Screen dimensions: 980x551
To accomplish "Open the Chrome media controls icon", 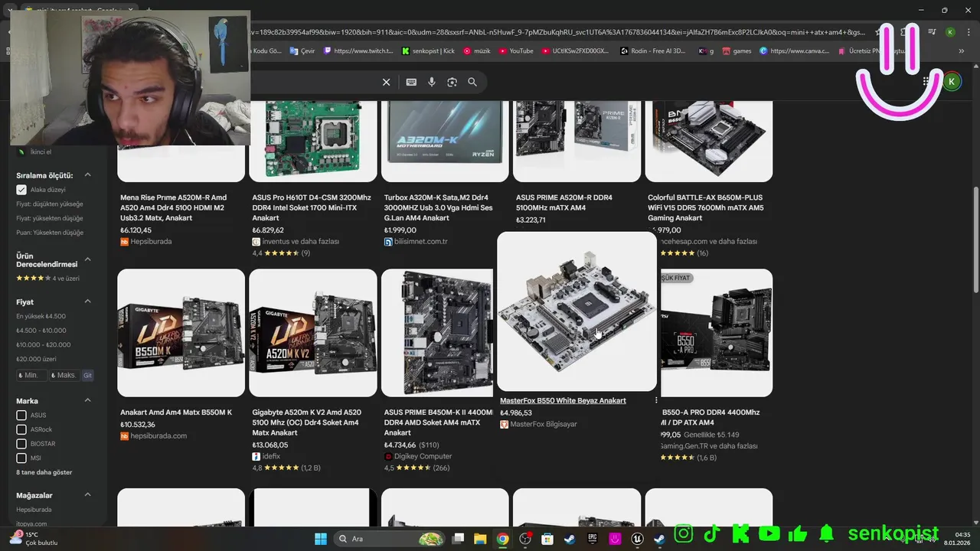I will pyautogui.click(x=932, y=32).
